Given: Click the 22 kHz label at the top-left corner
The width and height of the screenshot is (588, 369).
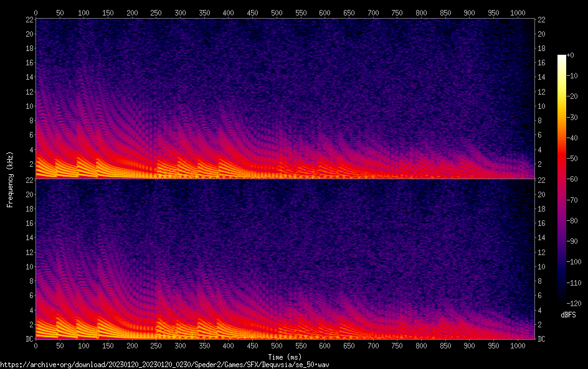Looking at the screenshot, I should pos(29,20).
